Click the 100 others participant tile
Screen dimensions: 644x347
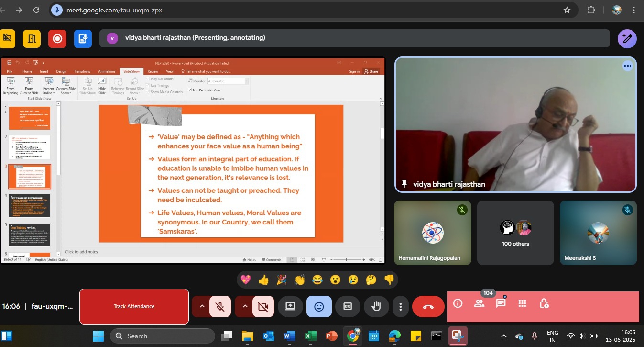[515, 233]
